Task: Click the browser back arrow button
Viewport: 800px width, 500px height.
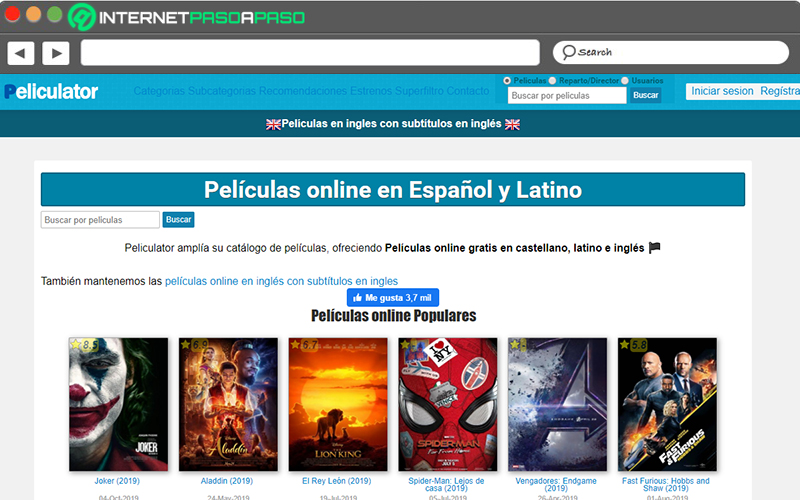Action: 20,53
